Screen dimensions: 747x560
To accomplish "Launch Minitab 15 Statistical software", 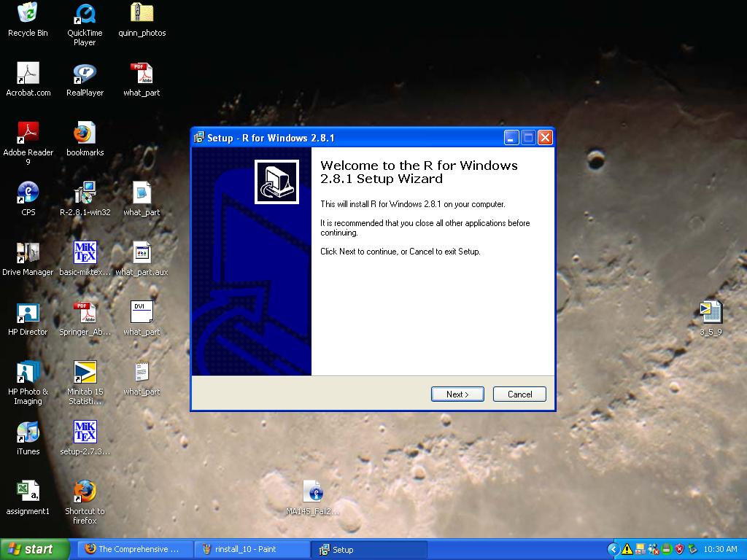I will coord(84,374).
